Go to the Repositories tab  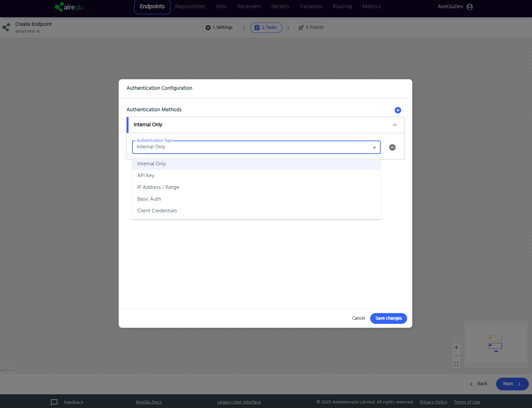tap(190, 7)
